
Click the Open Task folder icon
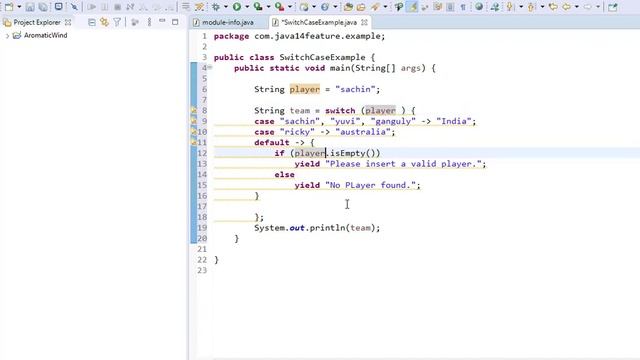361,7
